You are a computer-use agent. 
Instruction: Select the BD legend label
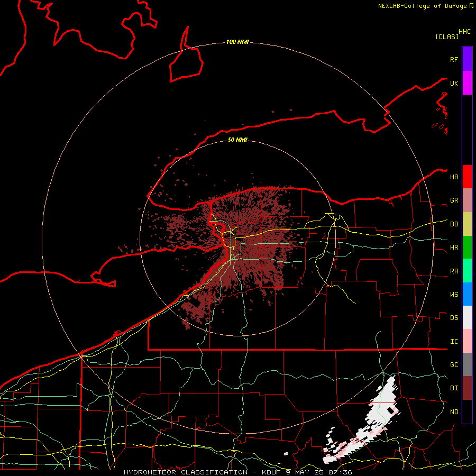click(454, 224)
